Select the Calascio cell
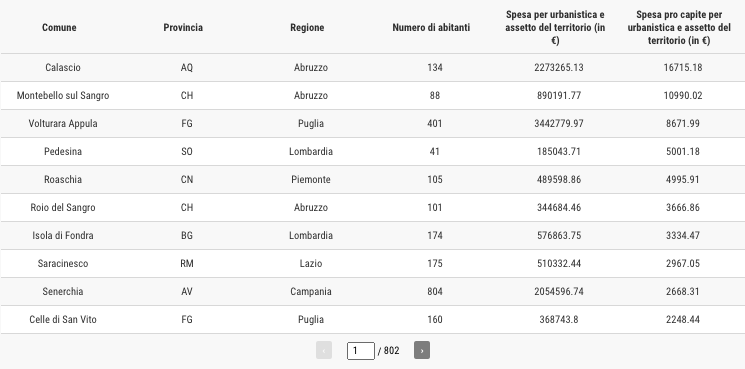Screen dimensions: 745x369 [63, 67]
